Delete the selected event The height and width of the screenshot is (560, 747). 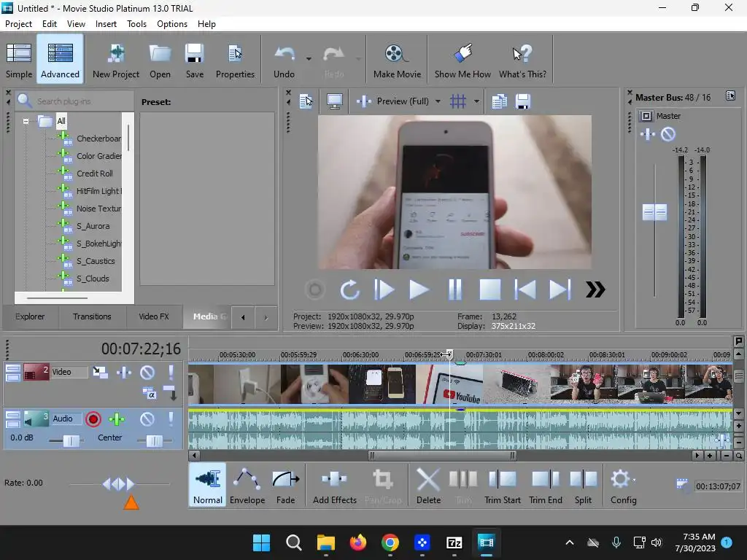tap(428, 485)
